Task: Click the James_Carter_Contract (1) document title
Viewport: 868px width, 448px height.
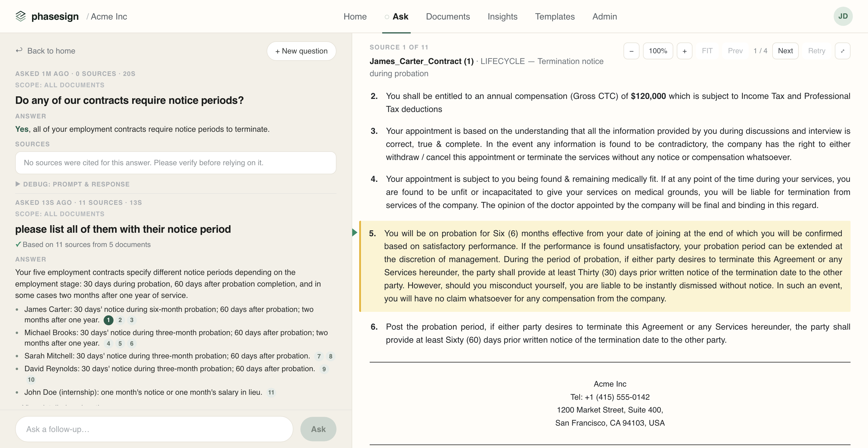Action: point(421,61)
